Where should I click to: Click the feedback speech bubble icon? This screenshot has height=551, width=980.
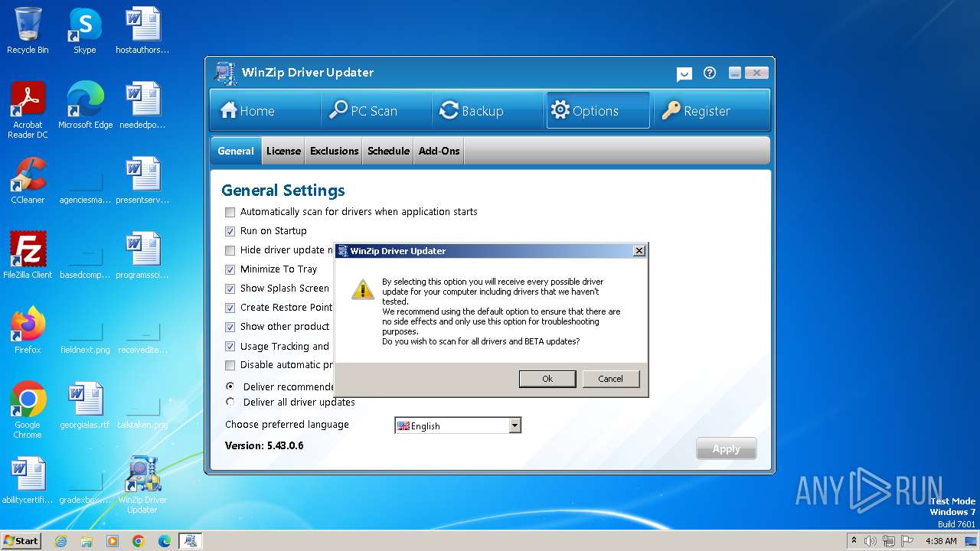684,73
